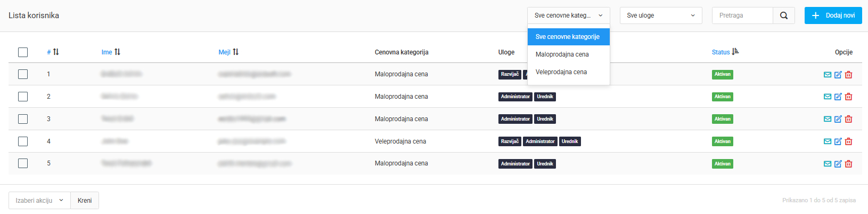Viewport: 868px width, 214px height.
Task: Select Maloprodajna cena option
Action: (x=569, y=54)
